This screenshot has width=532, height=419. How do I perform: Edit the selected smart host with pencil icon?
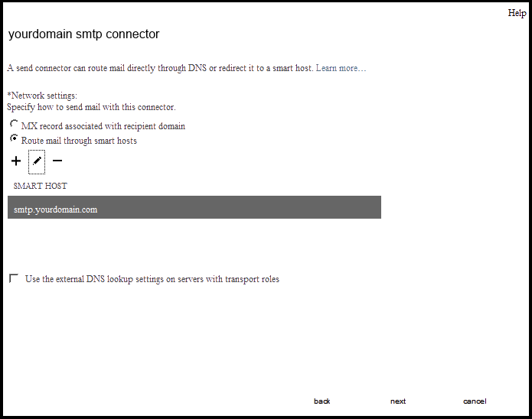click(37, 161)
